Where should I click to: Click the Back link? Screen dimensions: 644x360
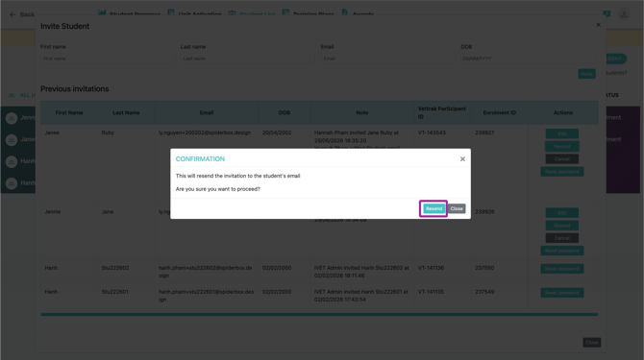[27, 14]
